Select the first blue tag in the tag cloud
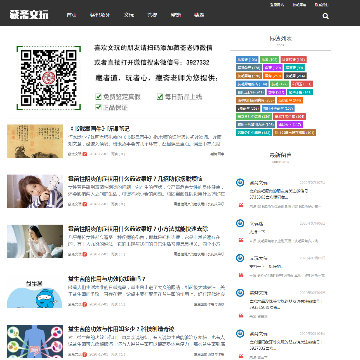 (247, 59)
